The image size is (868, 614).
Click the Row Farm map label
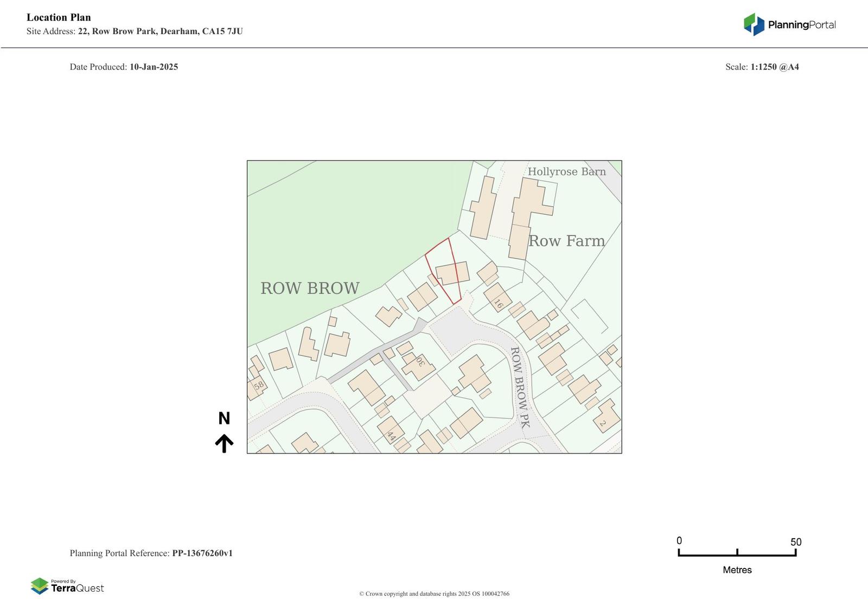pos(566,241)
